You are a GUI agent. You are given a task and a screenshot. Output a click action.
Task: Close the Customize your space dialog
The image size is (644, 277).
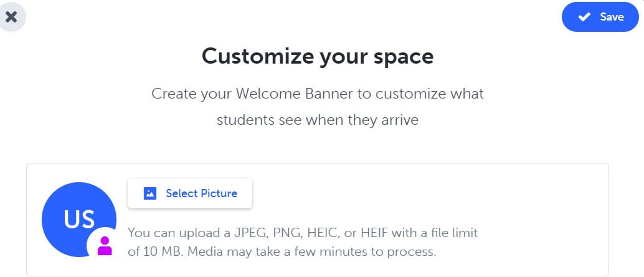11,17
